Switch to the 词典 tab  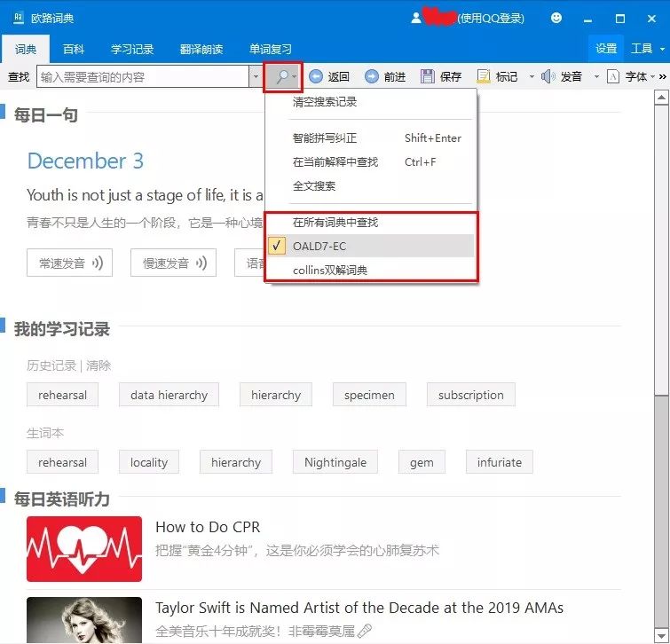26,50
